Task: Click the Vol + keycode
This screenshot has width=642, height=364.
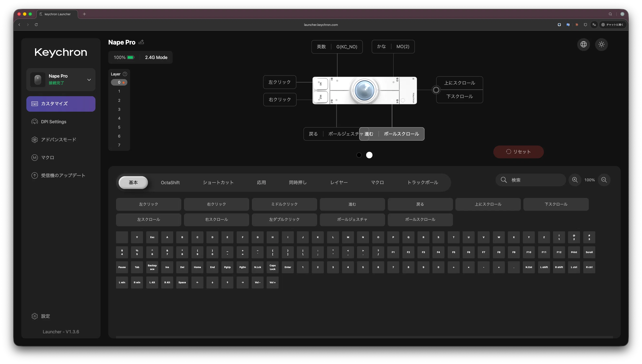Action: pyautogui.click(x=272, y=283)
